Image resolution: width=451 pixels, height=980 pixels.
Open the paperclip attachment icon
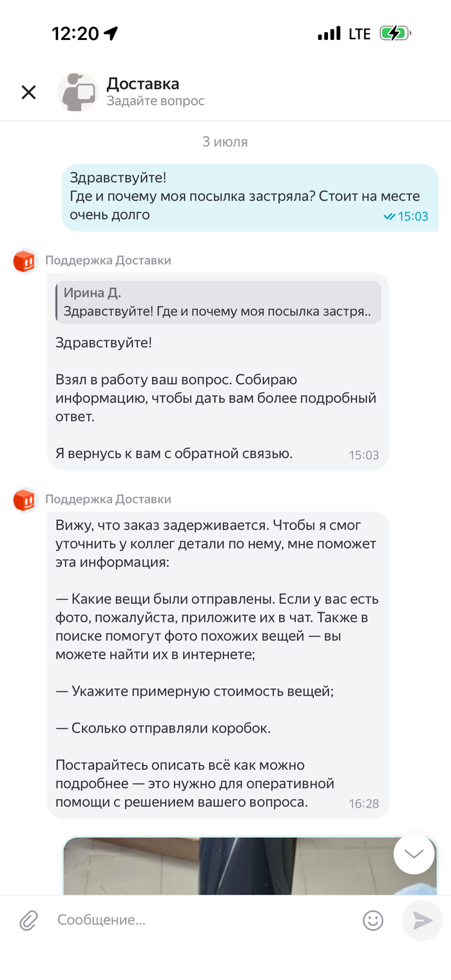point(28,920)
